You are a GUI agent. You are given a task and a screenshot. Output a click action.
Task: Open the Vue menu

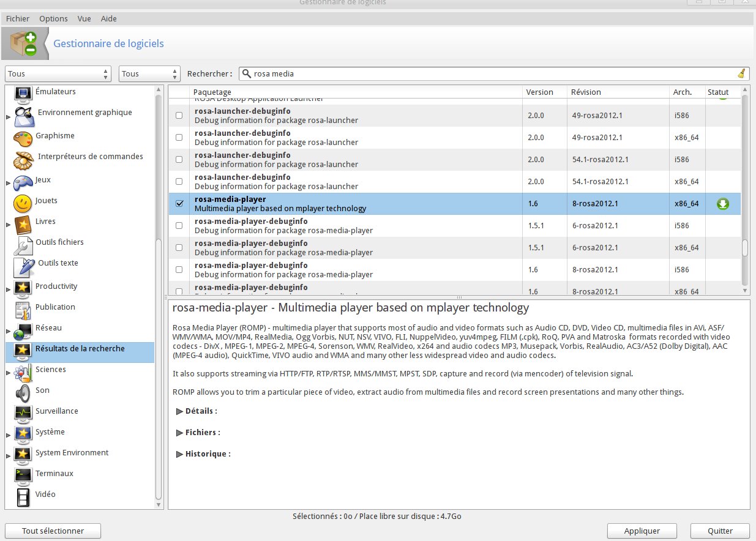click(84, 19)
